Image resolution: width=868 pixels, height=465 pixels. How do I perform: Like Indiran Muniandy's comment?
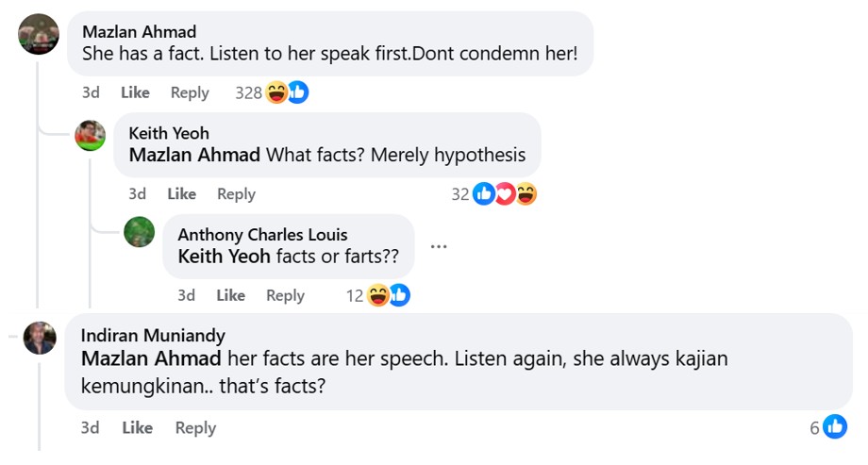(x=137, y=428)
